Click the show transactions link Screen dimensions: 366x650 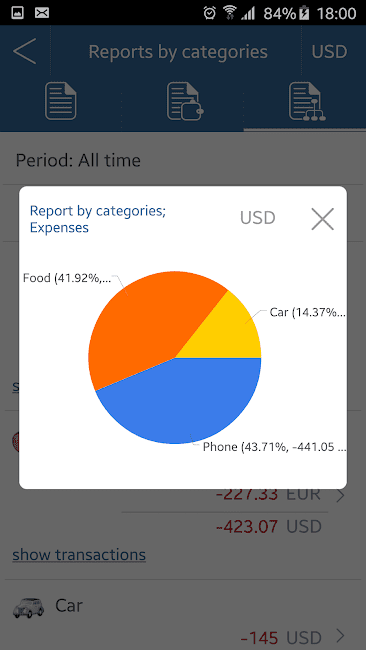pyautogui.click(x=79, y=554)
